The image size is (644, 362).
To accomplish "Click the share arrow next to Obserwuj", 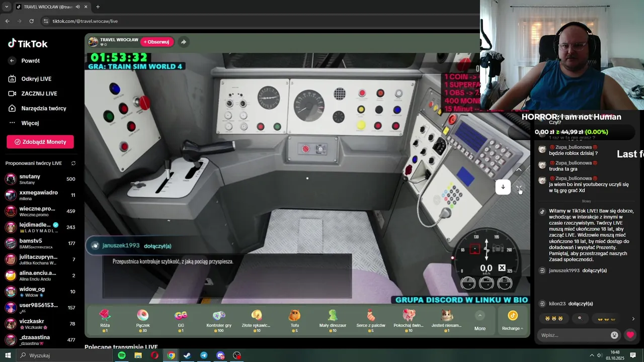I will 184,42.
